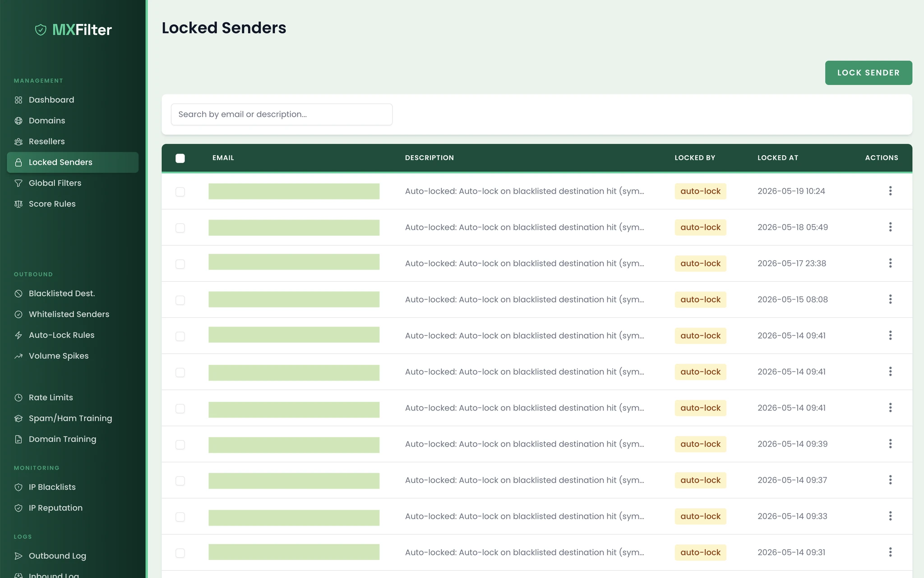924x578 pixels.
Task: Open Spam/Ham Training link
Action: [x=73, y=418]
